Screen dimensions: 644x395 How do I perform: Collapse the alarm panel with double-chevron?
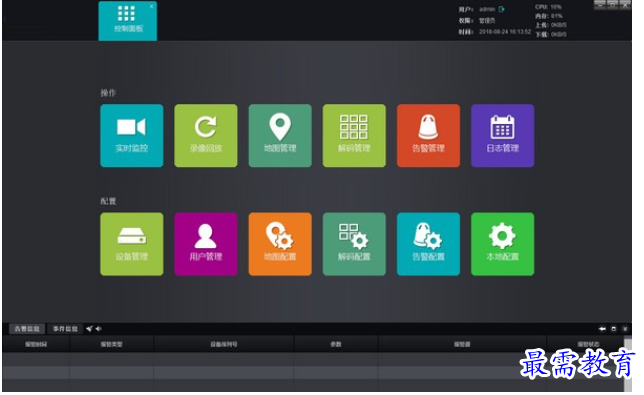coord(625,329)
